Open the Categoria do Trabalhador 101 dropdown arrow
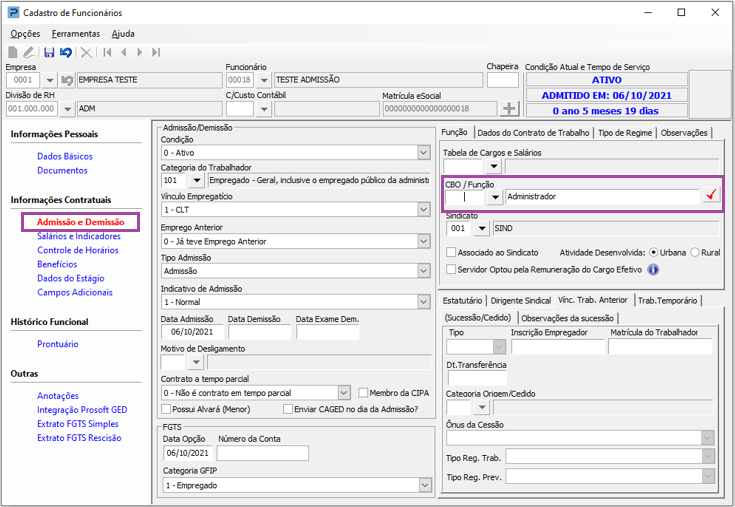The height and width of the screenshot is (507, 735). click(x=197, y=180)
